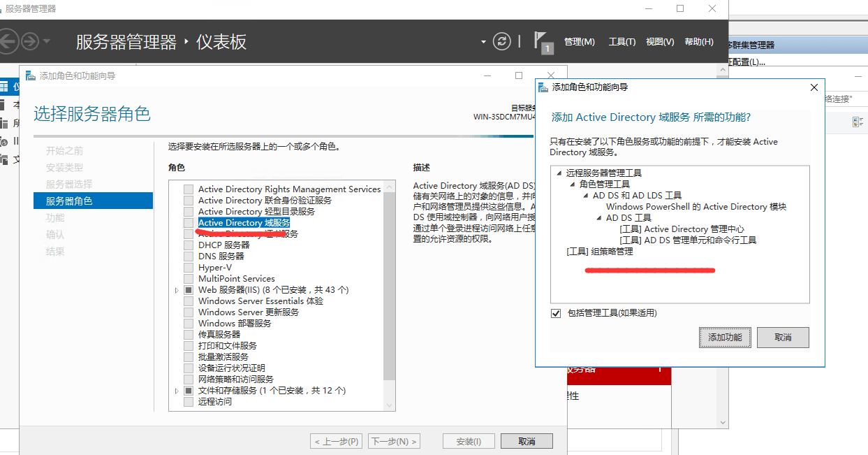868x455 pixels.
Task: Open the 工具(T) menu
Action: click(621, 42)
